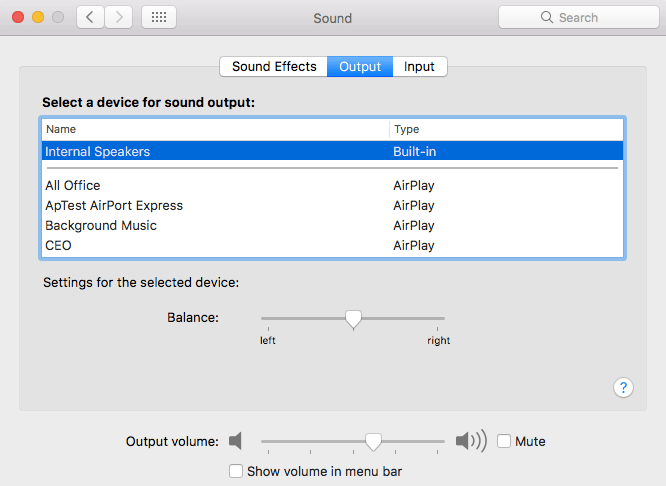Image resolution: width=666 pixels, height=486 pixels.
Task: Click the Search input field
Action: pyautogui.click(x=590, y=18)
